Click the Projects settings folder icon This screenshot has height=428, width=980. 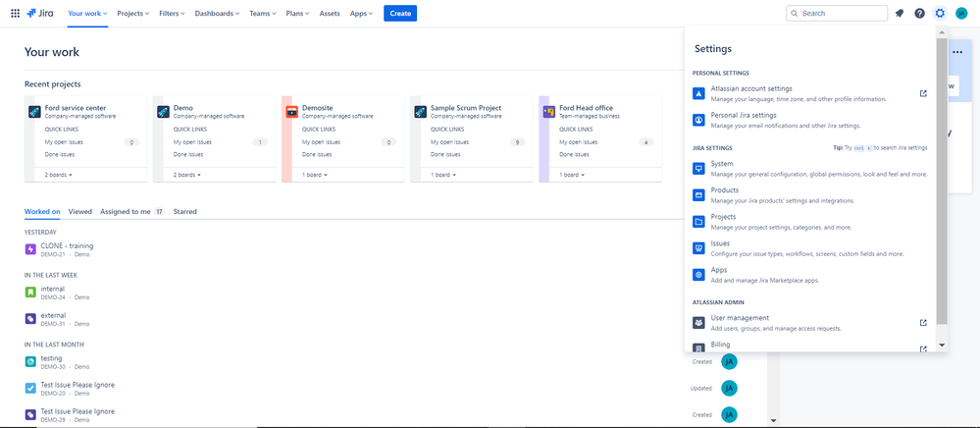698,222
